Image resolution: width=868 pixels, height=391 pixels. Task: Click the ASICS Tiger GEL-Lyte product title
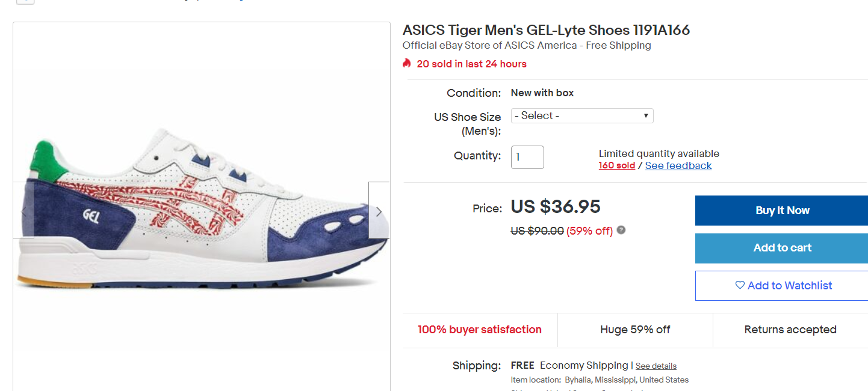point(546,30)
